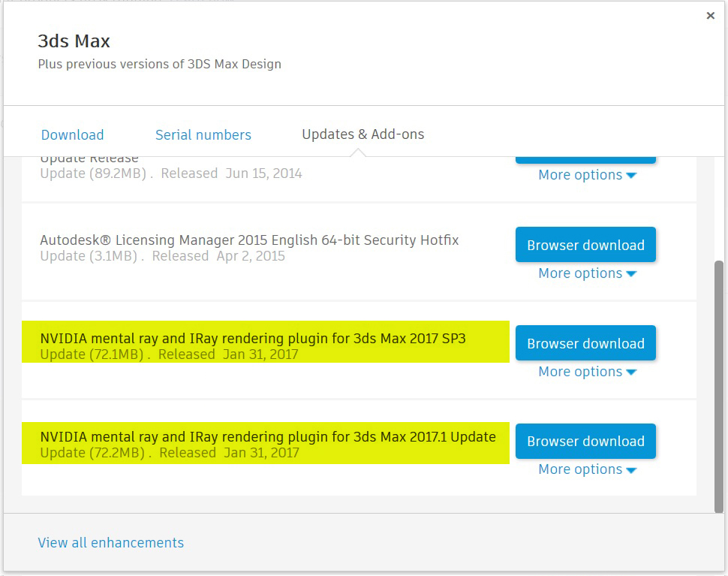Click Browser download for 2017.1 Update plugin
The image size is (728, 576).
pos(585,442)
